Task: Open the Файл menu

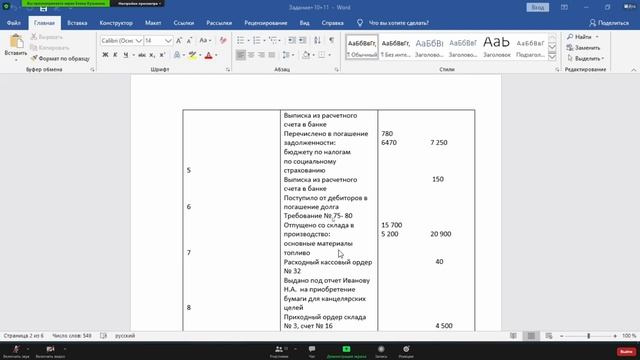Action: [x=13, y=23]
